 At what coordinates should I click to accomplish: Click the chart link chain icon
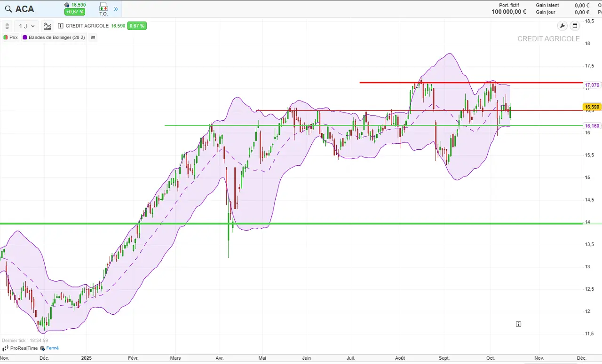(7, 26)
